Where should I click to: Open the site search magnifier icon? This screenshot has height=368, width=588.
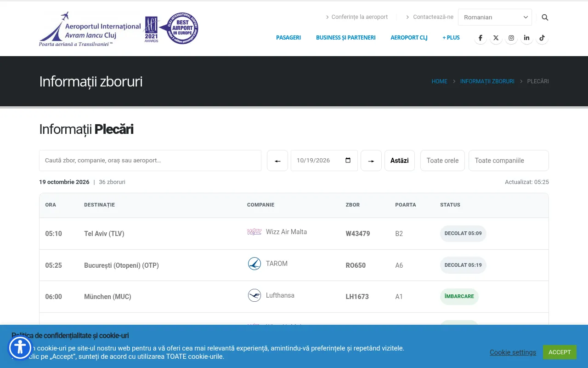(x=545, y=17)
